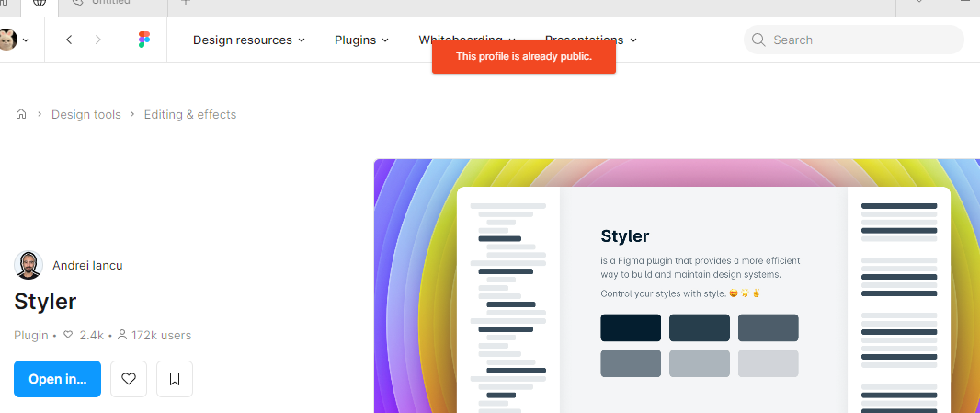Expand the Design resources menu
The width and height of the screenshot is (980, 413).
click(249, 40)
